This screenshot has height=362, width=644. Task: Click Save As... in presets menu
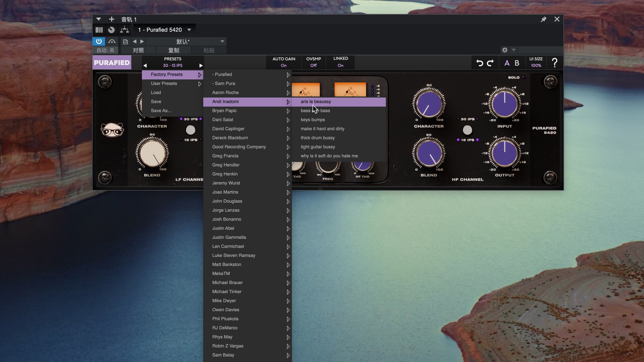[161, 111]
